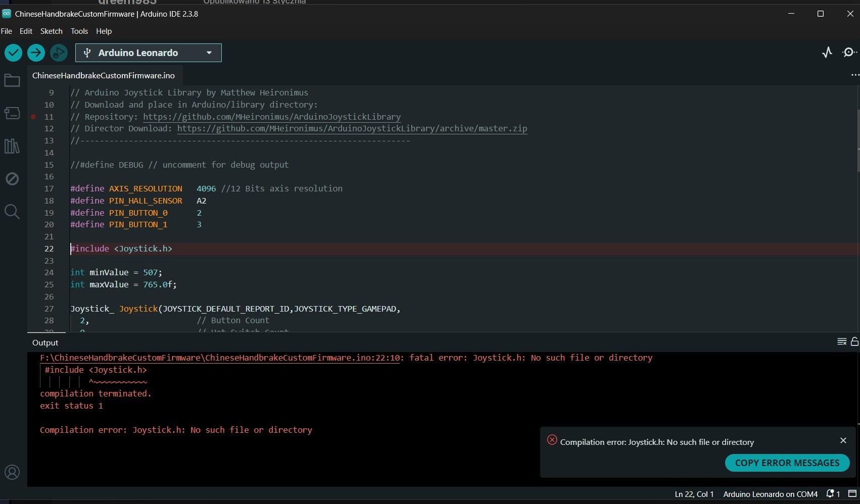Screen dimensions: 860x504
Task: Open Library Manager in sidebar
Action: [x=12, y=146]
